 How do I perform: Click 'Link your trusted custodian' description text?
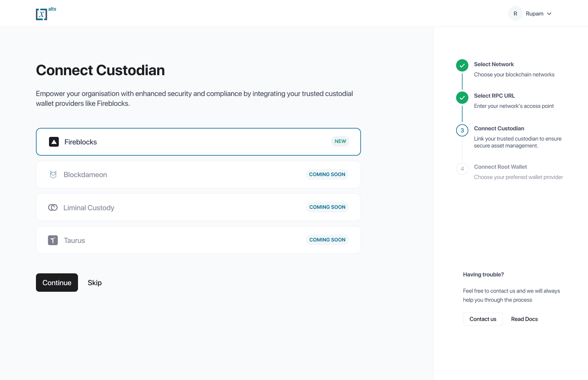pyautogui.click(x=518, y=142)
